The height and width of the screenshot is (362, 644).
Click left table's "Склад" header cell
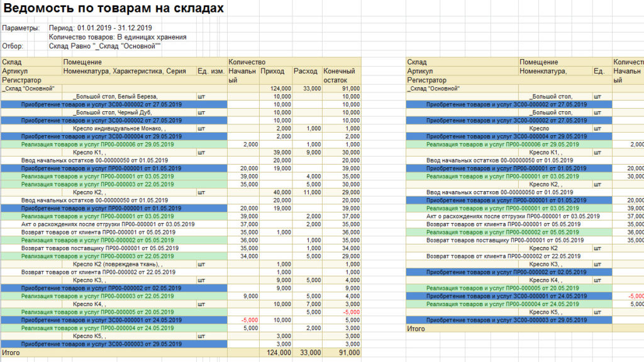31,62
